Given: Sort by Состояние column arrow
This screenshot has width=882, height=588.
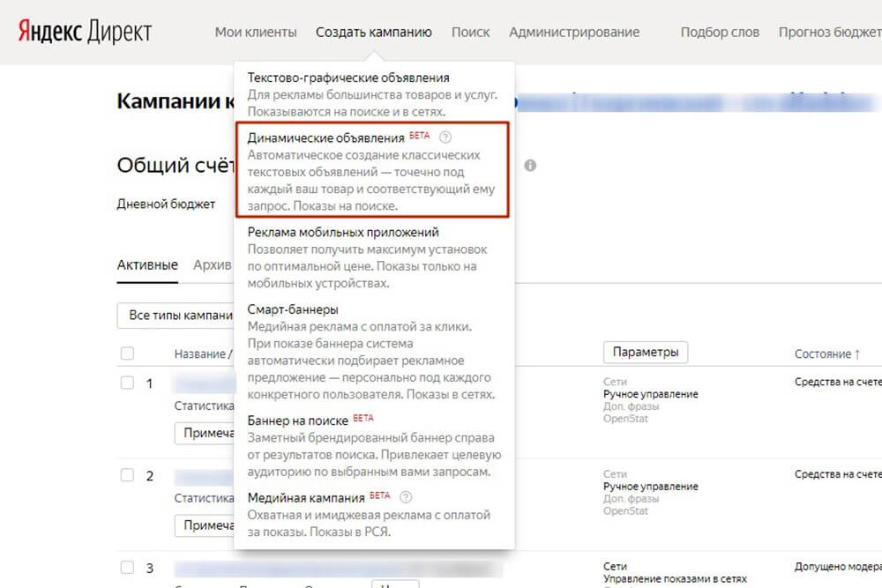Looking at the screenshot, I should pyautogui.click(x=857, y=354).
